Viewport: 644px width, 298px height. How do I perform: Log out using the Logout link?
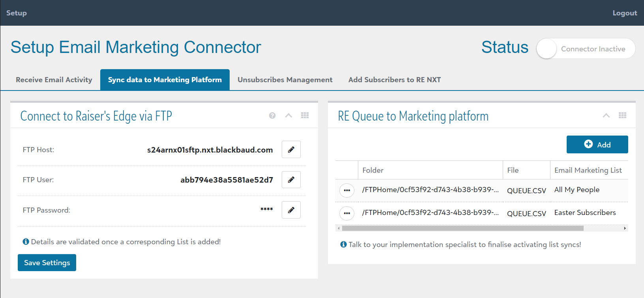625,13
